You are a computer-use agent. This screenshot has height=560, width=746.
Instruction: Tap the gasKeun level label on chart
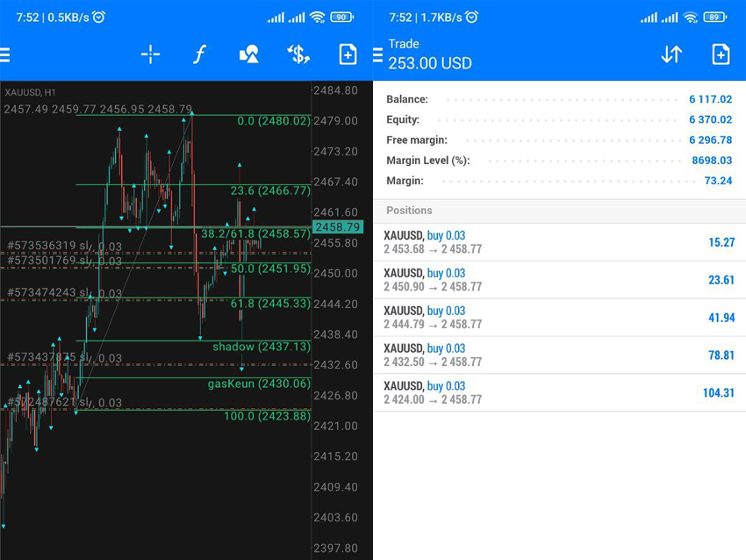point(258,384)
